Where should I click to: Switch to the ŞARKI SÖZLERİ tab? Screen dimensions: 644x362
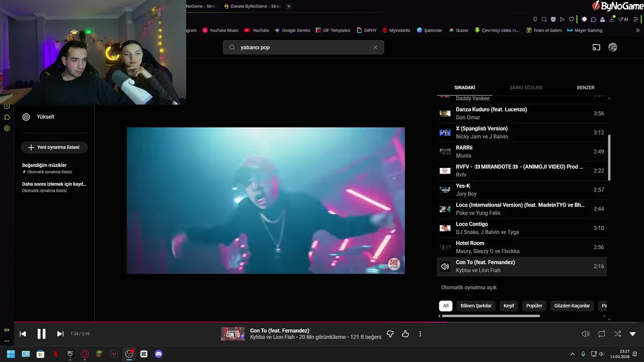pyautogui.click(x=526, y=87)
